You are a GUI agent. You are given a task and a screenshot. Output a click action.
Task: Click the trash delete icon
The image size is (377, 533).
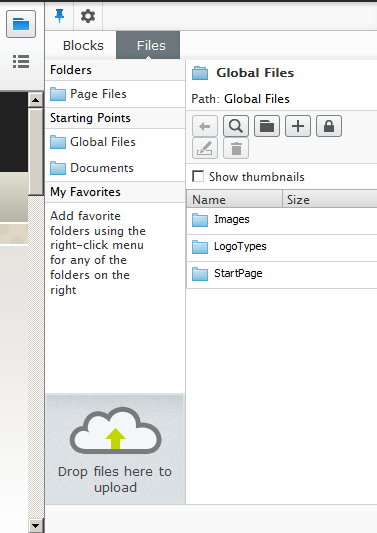[236, 148]
